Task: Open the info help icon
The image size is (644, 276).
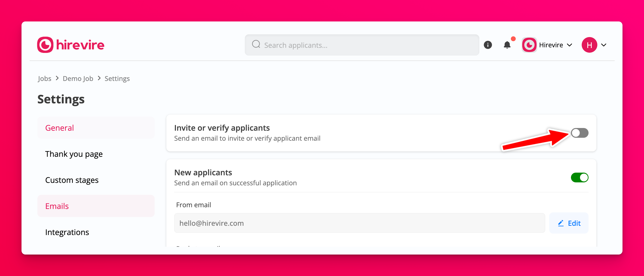Action: (x=487, y=45)
